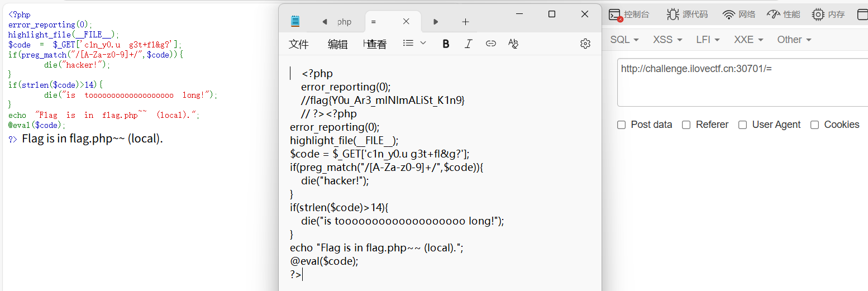This screenshot has height=291, width=868.
Task: Expand the LFI dropdown menu
Action: coord(708,40)
